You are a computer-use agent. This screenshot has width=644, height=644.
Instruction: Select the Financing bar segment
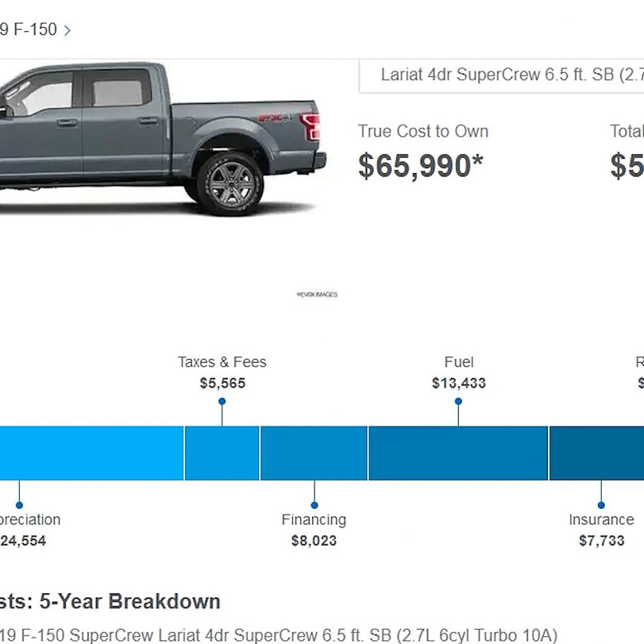pos(314,453)
